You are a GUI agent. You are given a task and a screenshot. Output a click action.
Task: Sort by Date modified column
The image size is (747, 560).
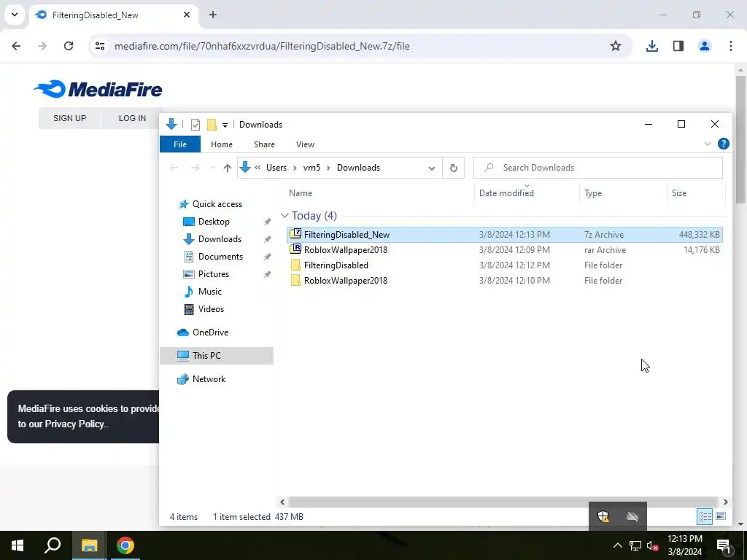[506, 192]
